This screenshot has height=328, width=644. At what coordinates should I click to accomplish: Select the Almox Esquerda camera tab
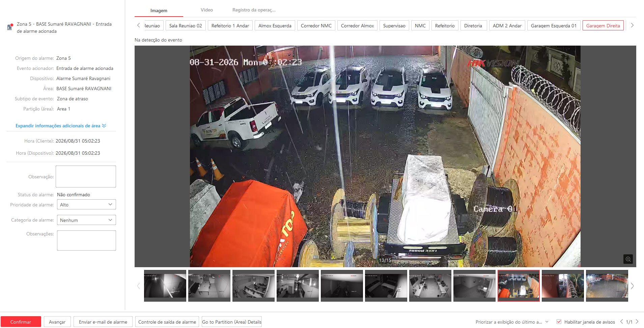click(x=275, y=26)
